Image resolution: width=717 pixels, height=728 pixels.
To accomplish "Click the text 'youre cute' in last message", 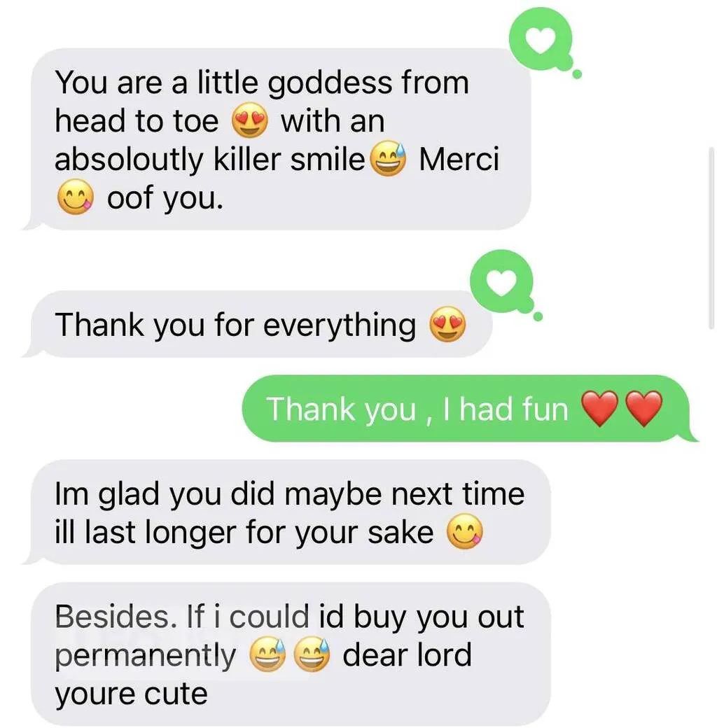I will [x=132, y=694].
